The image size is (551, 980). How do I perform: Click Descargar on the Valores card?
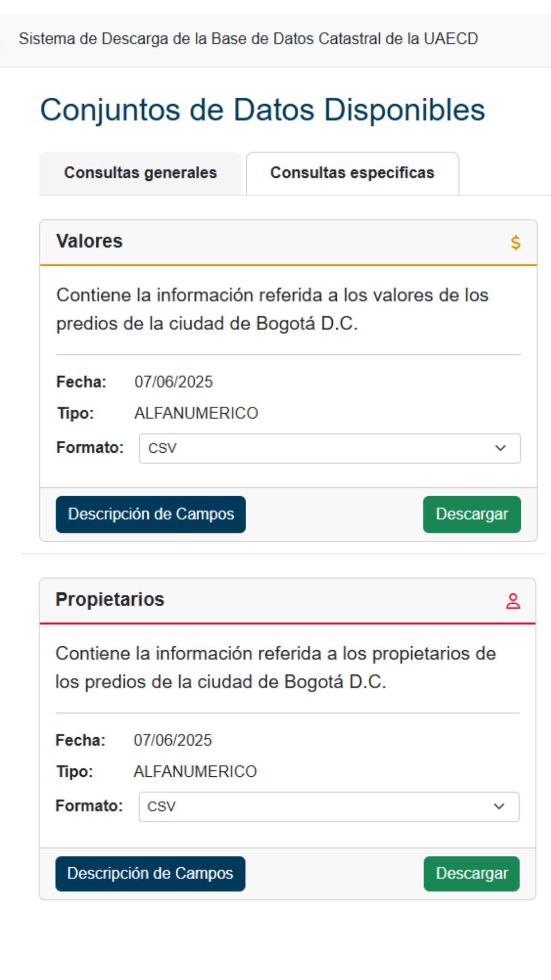point(472,514)
